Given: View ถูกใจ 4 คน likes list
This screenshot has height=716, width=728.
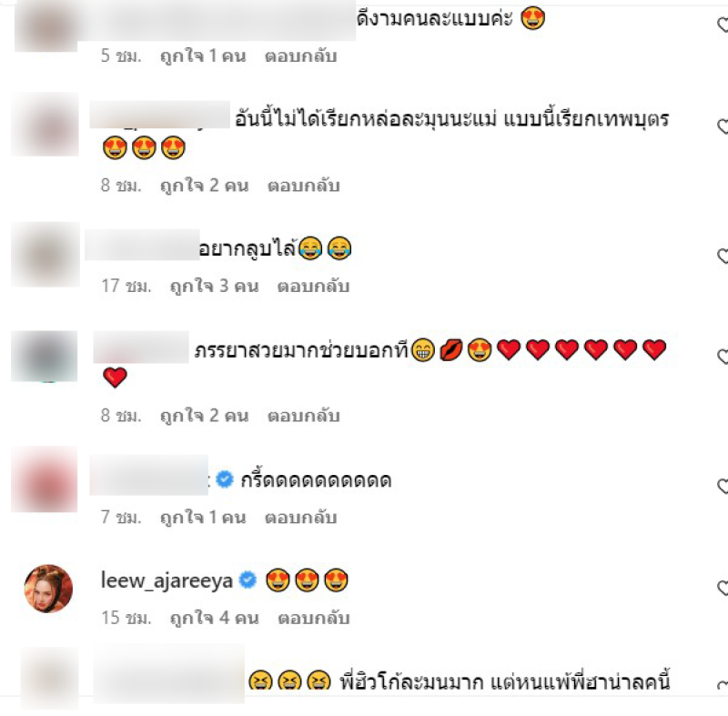Looking at the screenshot, I should click(214, 618).
